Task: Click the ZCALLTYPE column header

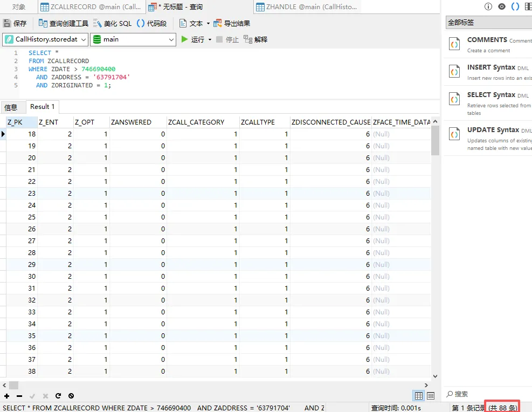Action: [x=265, y=122]
